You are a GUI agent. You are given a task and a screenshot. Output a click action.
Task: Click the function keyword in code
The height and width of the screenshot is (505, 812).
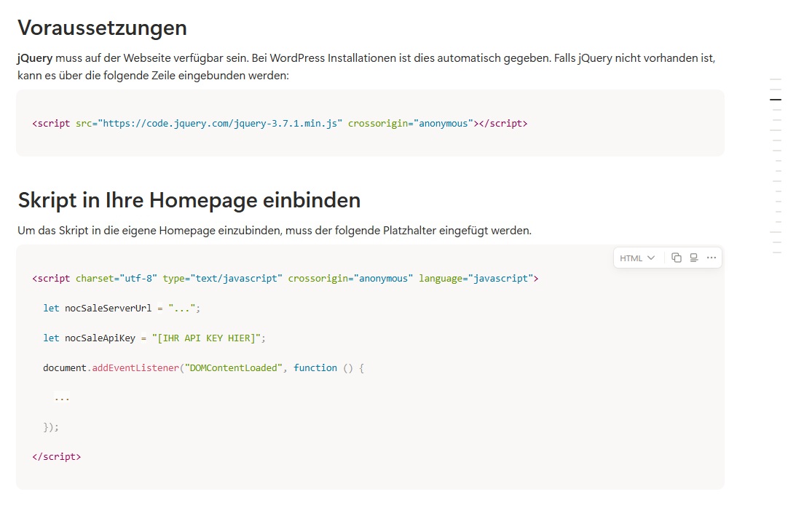pos(315,368)
